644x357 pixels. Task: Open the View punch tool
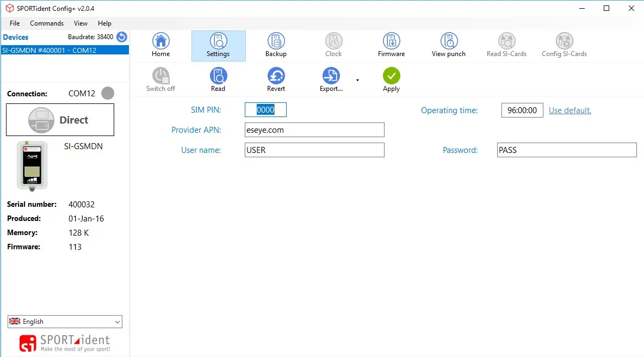[449, 46]
